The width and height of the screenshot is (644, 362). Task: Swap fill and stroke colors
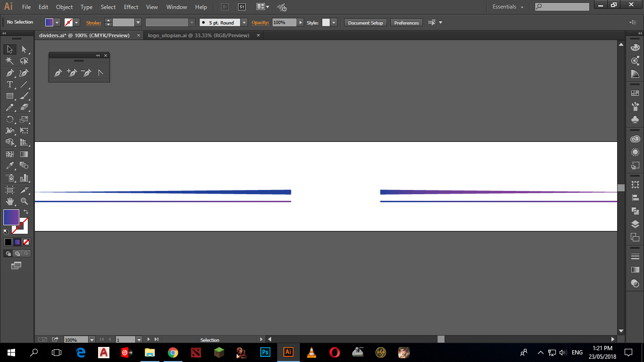[26, 212]
